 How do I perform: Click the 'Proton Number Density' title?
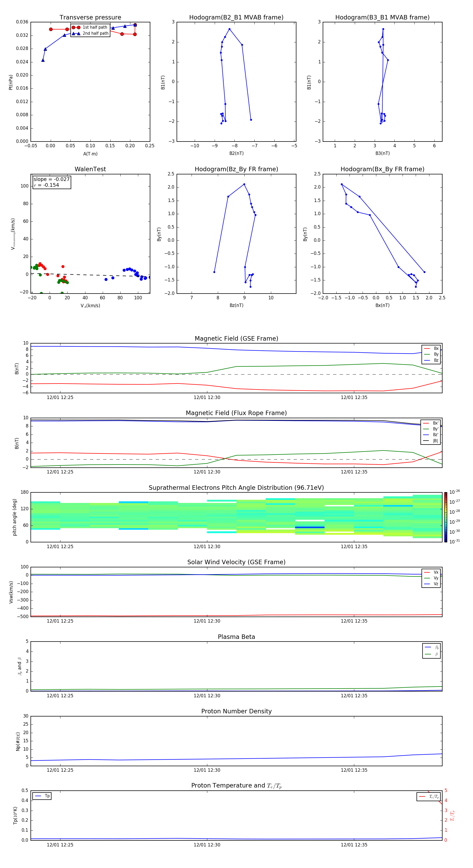[x=236, y=711]
